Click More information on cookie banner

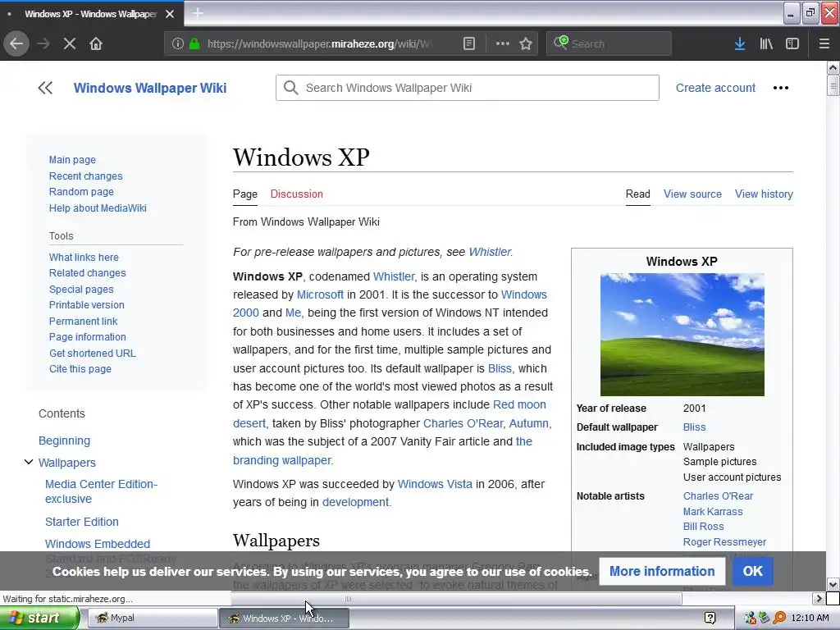662,571
